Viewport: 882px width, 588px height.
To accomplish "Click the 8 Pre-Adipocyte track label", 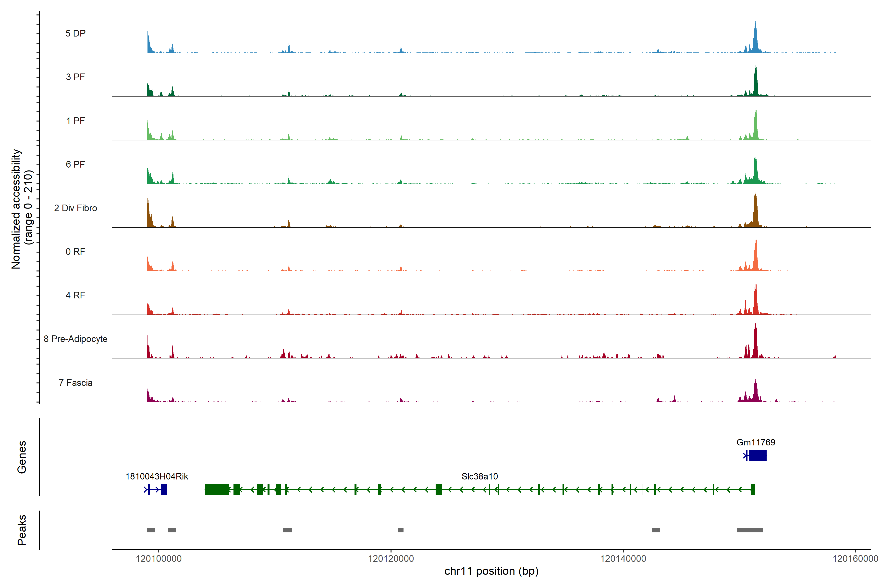I will tap(75, 339).
